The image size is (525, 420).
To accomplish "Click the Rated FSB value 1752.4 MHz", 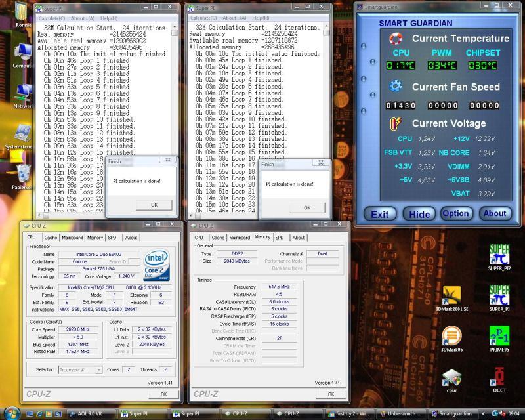I will (77, 352).
